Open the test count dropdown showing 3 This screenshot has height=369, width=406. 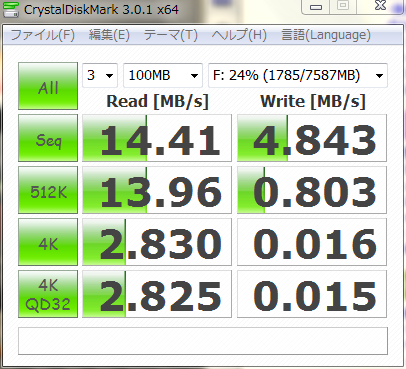pyautogui.click(x=100, y=75)
